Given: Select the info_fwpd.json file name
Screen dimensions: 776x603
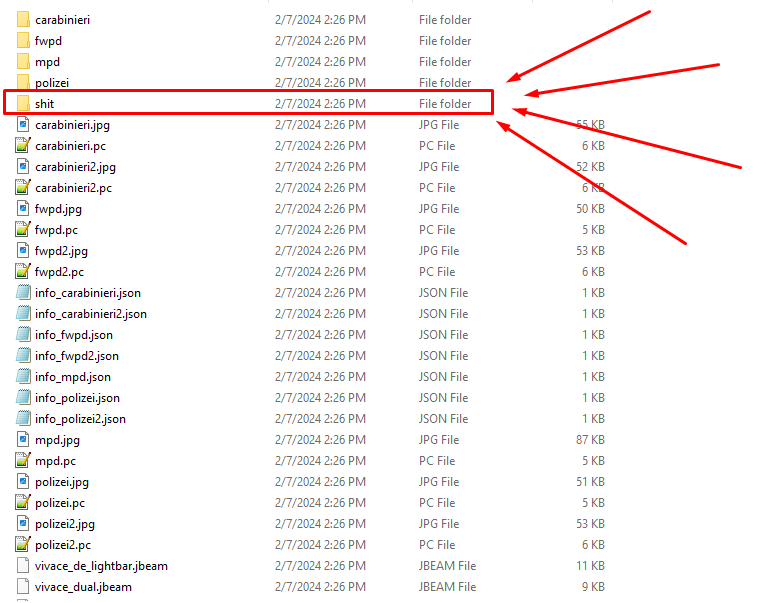Looking at the screenshot, I should click(x=74, y=335).
